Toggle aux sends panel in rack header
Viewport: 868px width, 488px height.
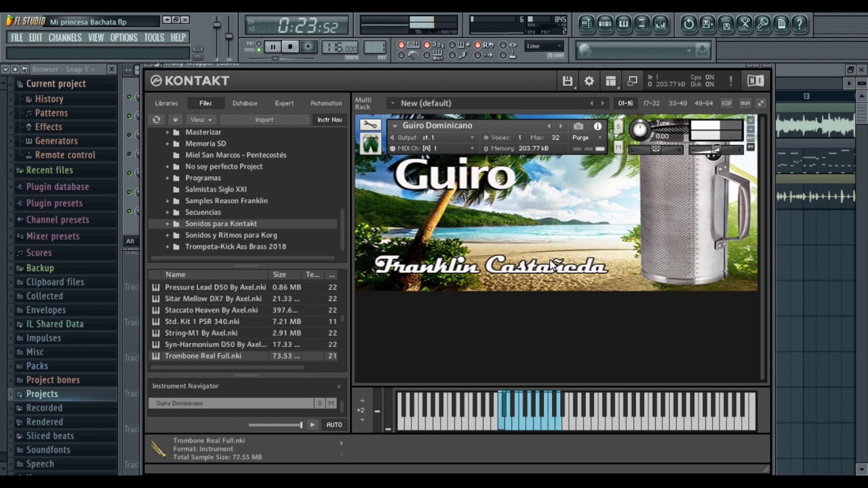click(745, 103)
